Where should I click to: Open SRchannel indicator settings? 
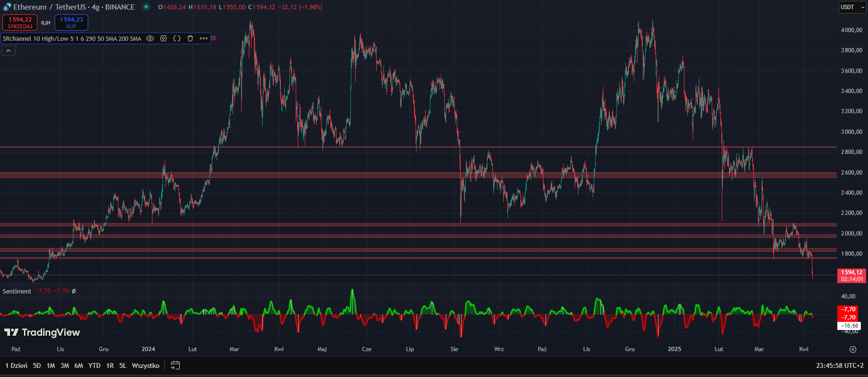pos(163,38)
